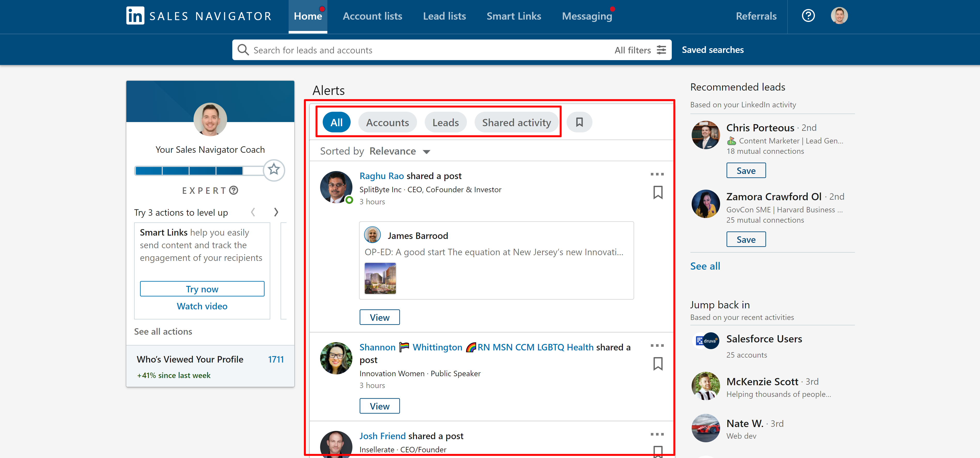980x458 pixels.
Task: Open the Watch video link
Action: (202, 306)
